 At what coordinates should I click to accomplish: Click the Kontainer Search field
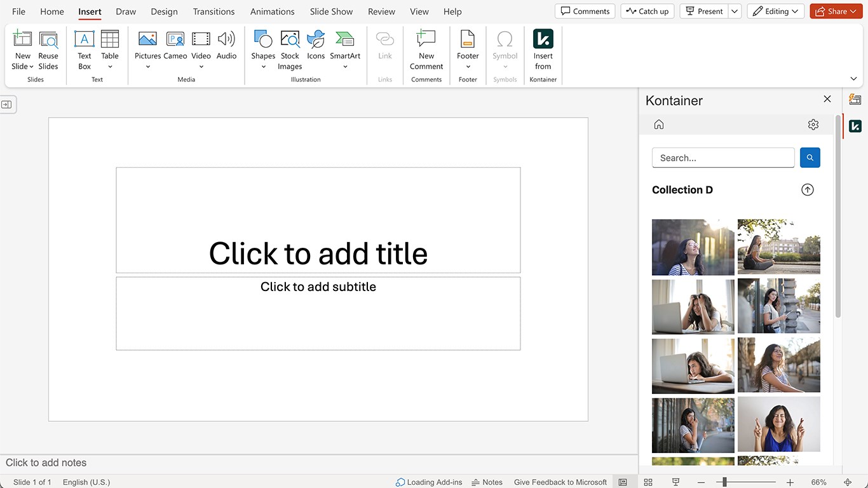[723, 158]
